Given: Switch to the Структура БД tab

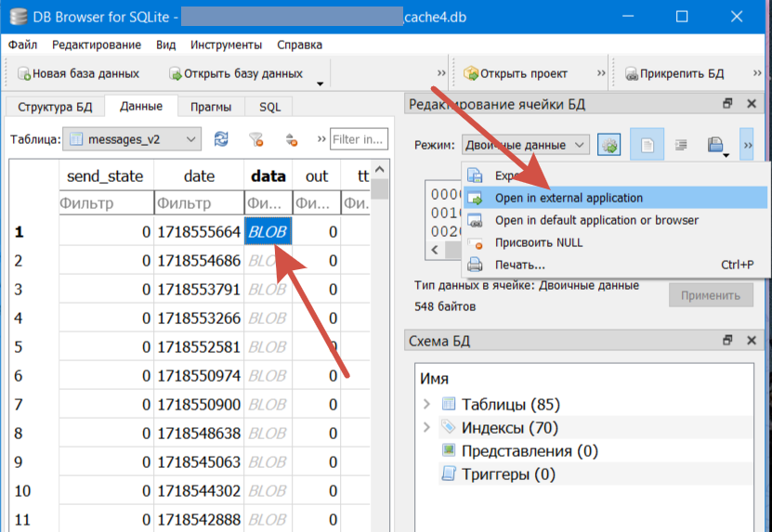Looking at the screenshot, I should (55, 107).
